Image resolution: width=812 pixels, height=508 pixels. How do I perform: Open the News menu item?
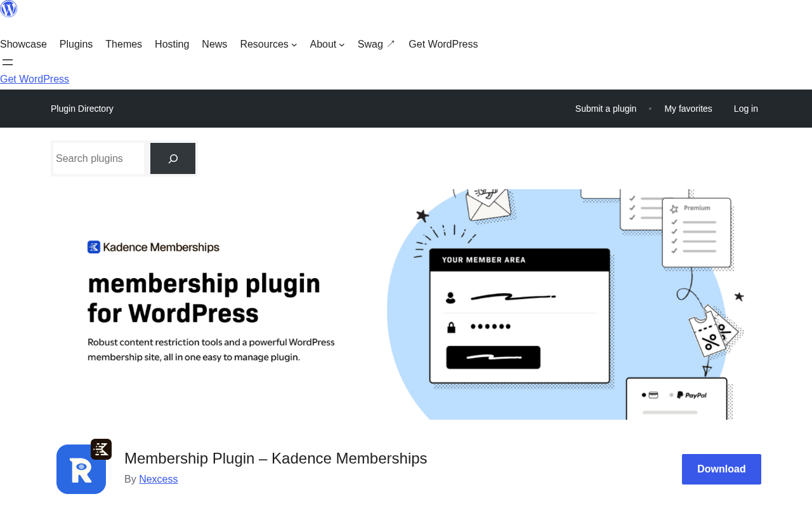point(214,44)
